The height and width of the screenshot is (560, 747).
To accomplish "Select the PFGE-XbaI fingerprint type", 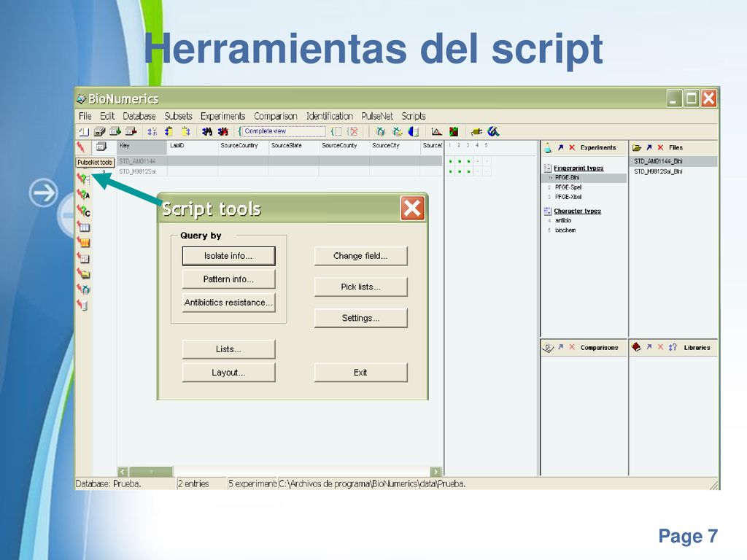I will [568, 197].
